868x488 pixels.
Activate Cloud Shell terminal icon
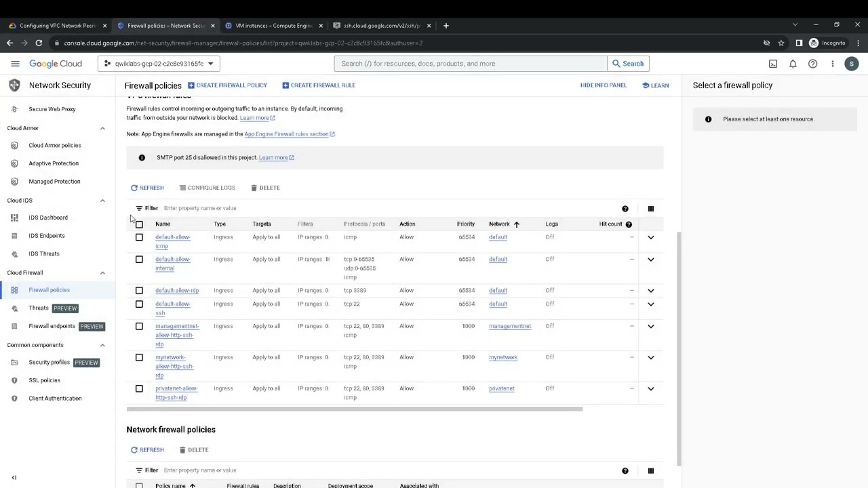click(773, 64)
